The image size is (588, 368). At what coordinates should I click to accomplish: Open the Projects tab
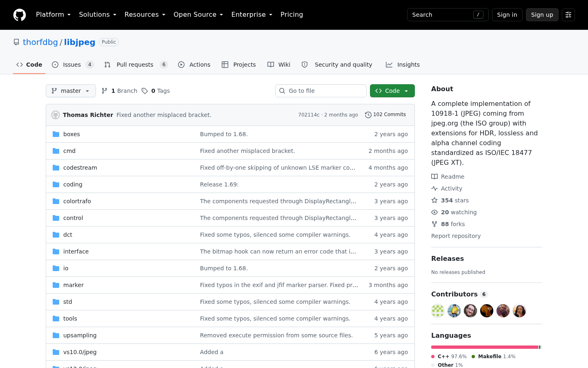coord(239,65)
